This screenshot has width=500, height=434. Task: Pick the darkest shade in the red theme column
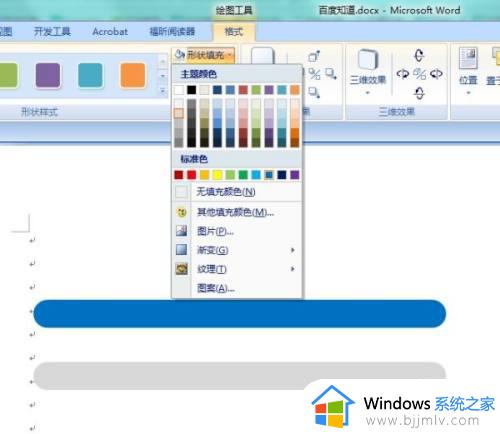coord(243,142)
